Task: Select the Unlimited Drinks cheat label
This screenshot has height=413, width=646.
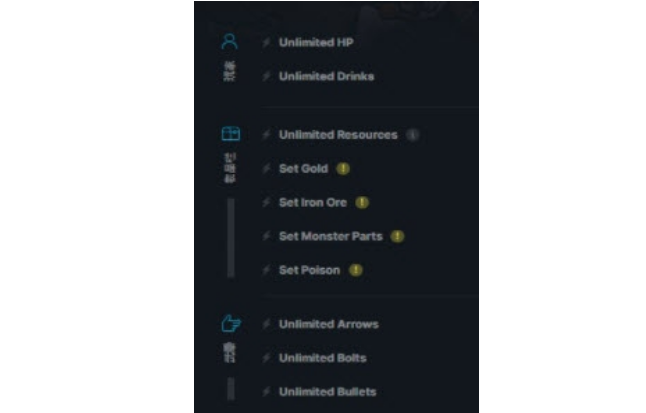Action: (x=326, y=77)
